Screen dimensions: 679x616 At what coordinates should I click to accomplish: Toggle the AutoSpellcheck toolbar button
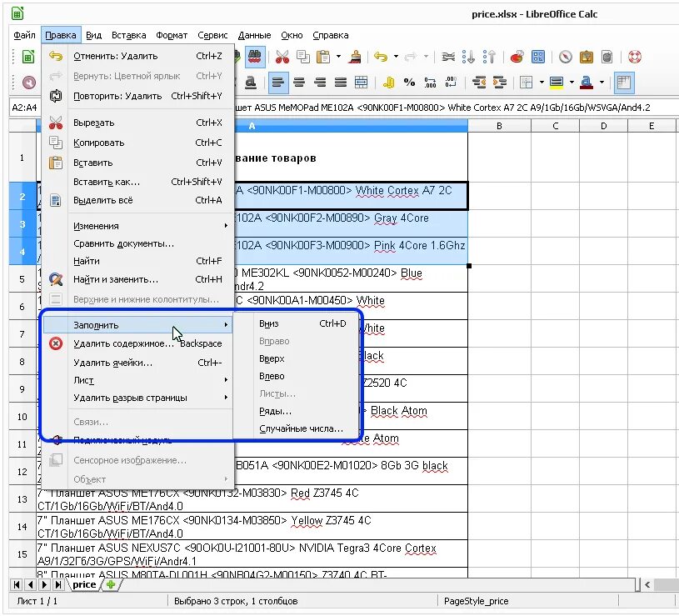point(255,57)
